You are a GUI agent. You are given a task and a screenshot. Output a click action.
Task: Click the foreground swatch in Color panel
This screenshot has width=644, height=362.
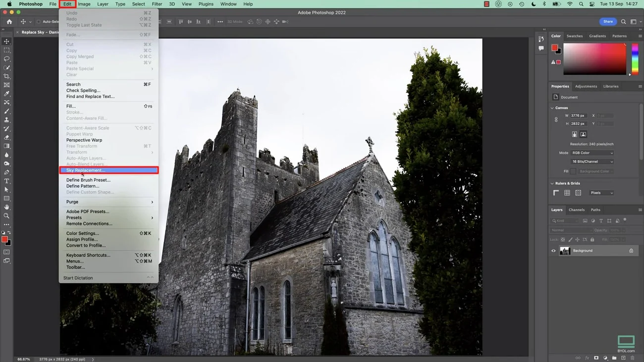pyautogui.click(x=554, y=48)
